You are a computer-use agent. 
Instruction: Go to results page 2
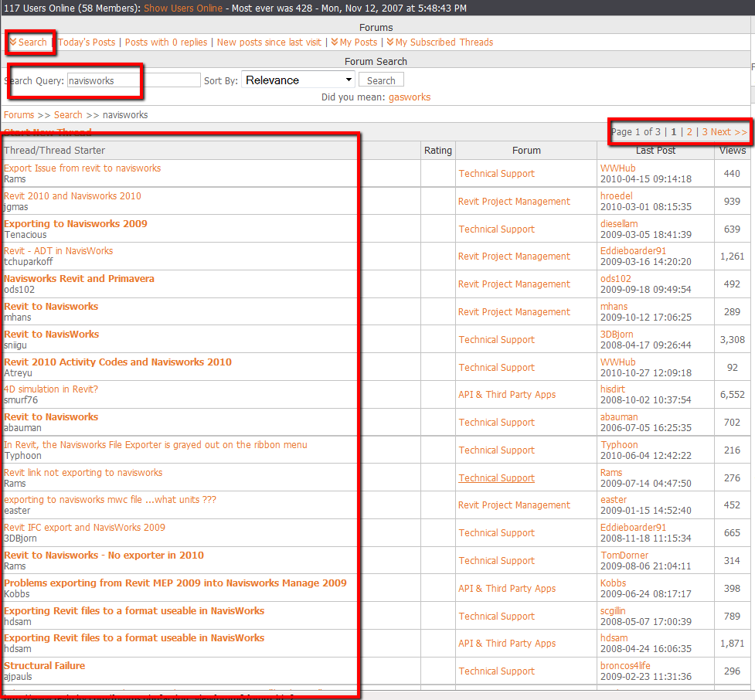click(689, 132)
